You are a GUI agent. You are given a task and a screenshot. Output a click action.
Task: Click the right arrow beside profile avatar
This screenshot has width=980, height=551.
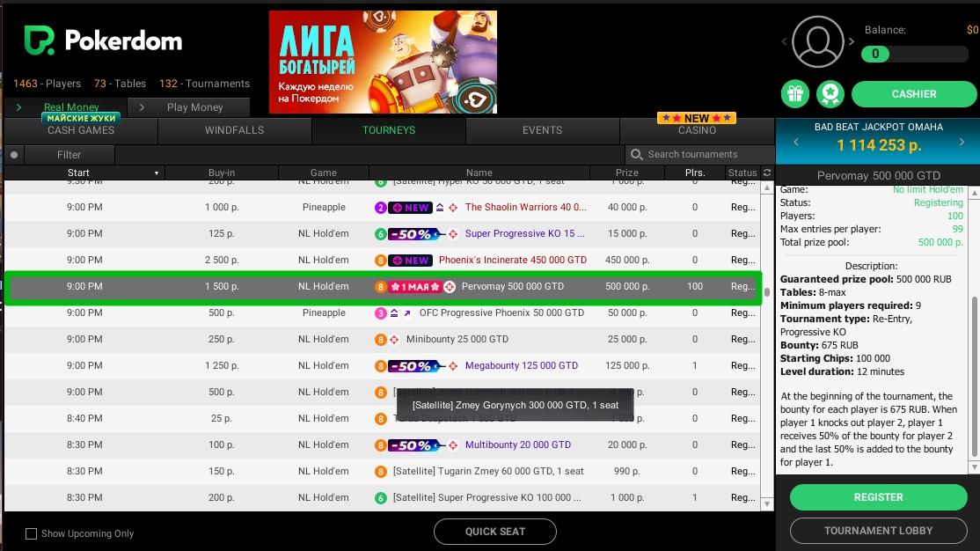(x=852, y=42)
